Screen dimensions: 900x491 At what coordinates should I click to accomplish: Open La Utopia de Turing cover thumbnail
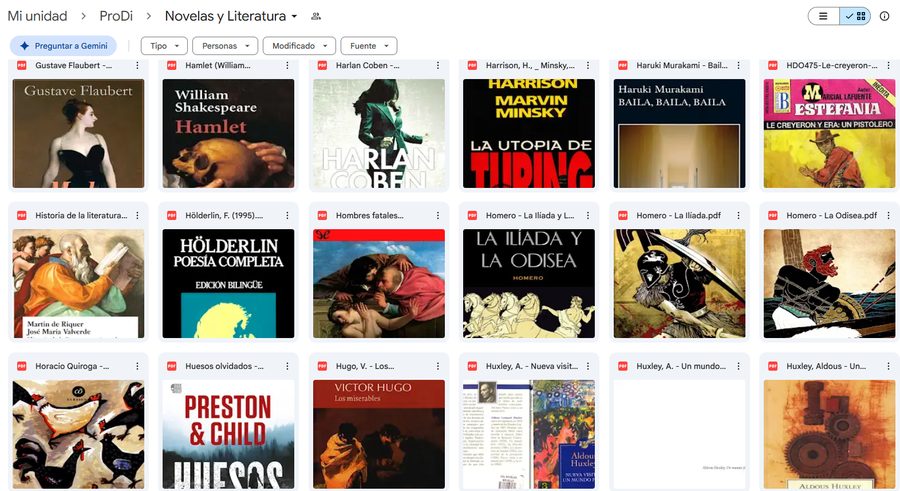click(529, 133)
